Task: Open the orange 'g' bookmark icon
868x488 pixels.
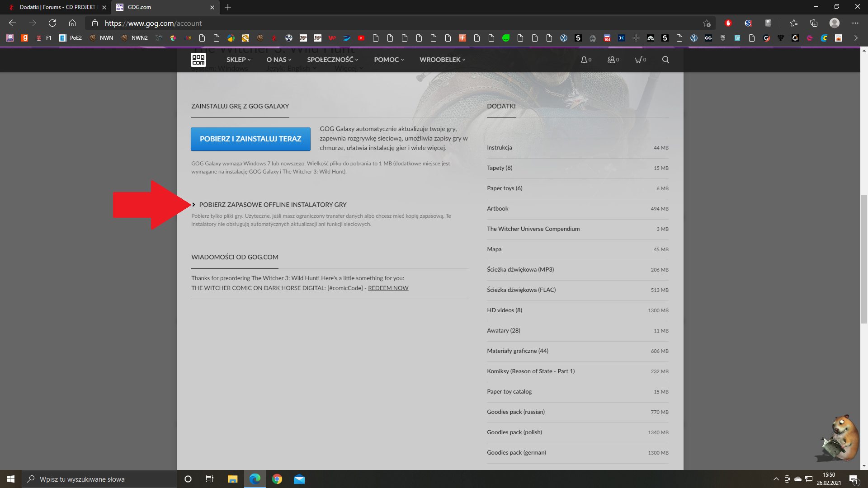Action: tap(24, 38)
